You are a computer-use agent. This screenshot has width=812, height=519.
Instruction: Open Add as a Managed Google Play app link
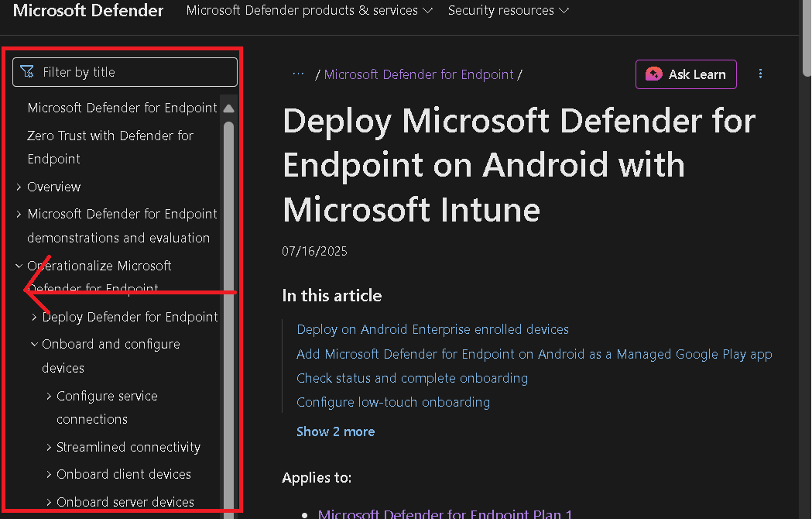tap(534, 354)
